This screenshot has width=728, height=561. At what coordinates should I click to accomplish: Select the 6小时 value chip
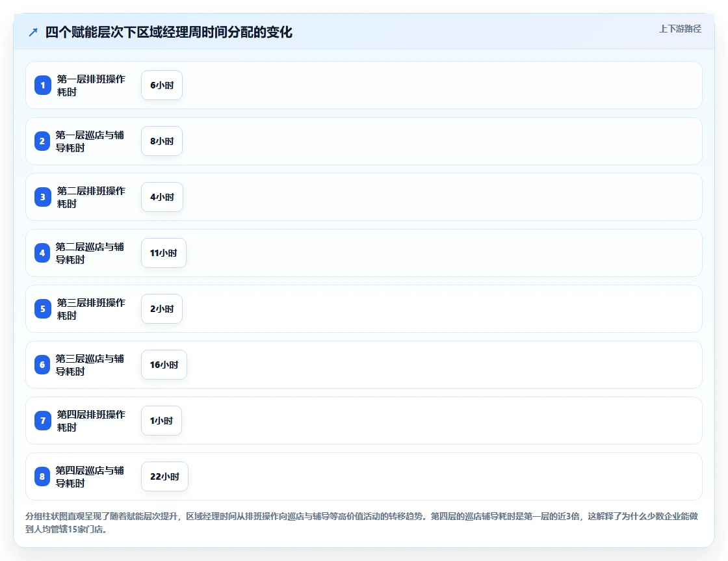[162, 85]
